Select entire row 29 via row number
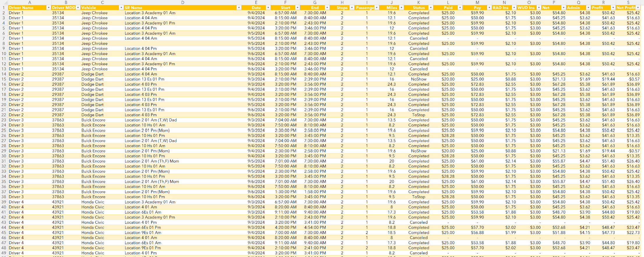 [4, 151]
